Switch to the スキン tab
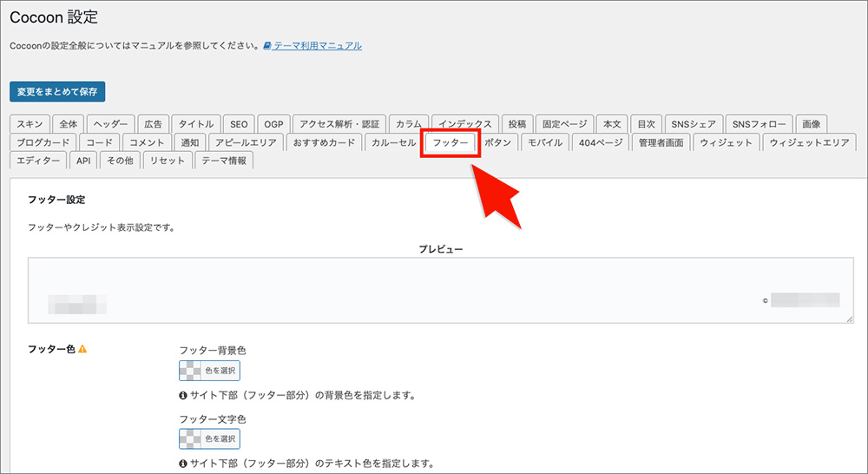 pos(30,124)
